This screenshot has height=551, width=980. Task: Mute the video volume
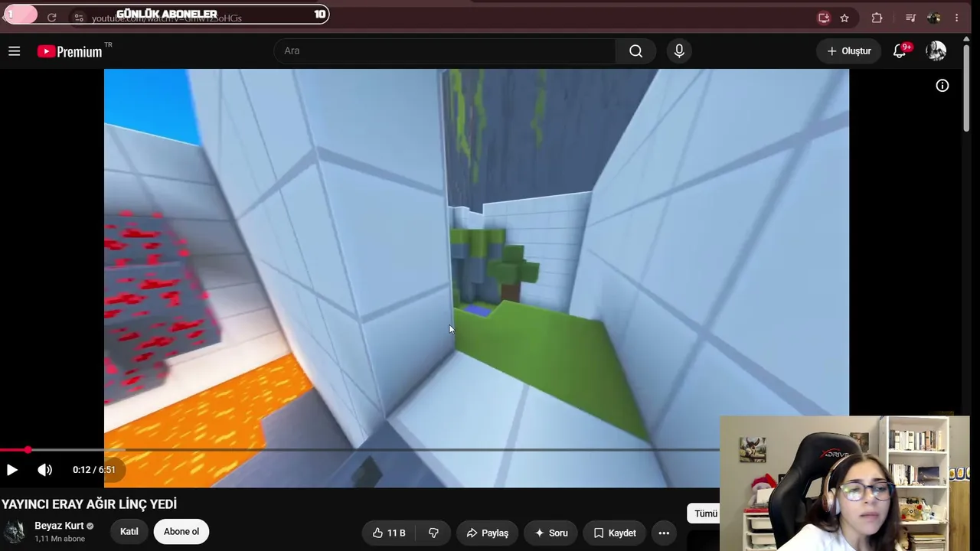[45, 470]
